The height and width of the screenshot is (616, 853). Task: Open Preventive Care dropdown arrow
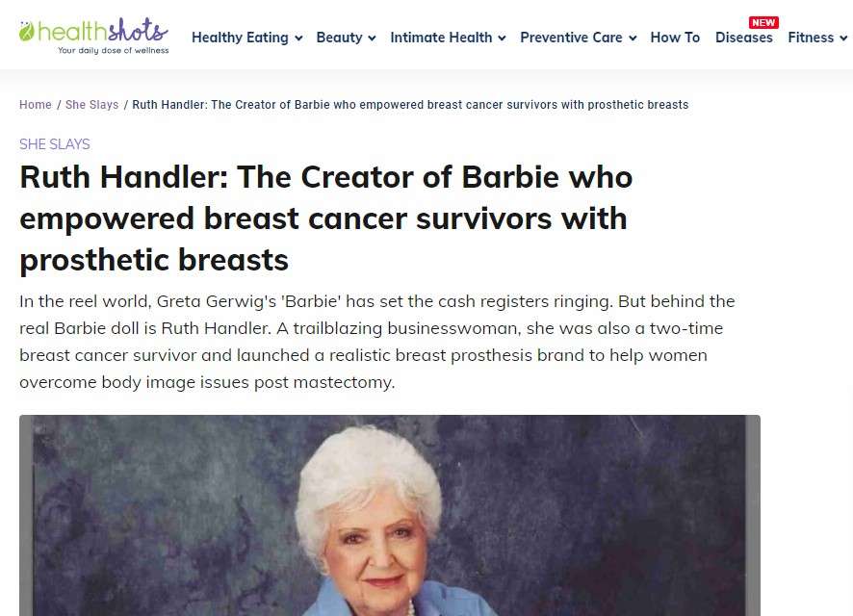coord(633,38)
